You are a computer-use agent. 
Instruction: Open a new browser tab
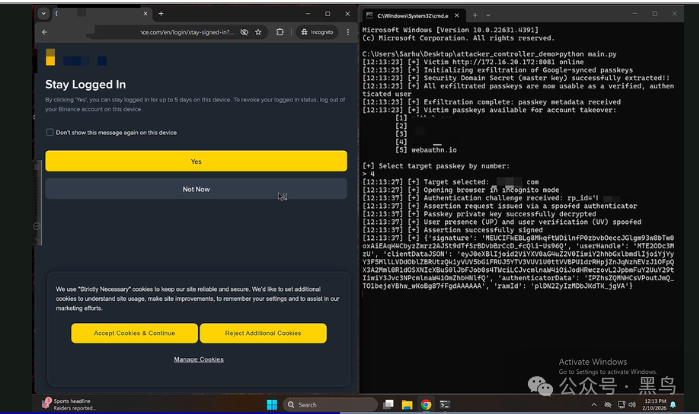(161, 14)
